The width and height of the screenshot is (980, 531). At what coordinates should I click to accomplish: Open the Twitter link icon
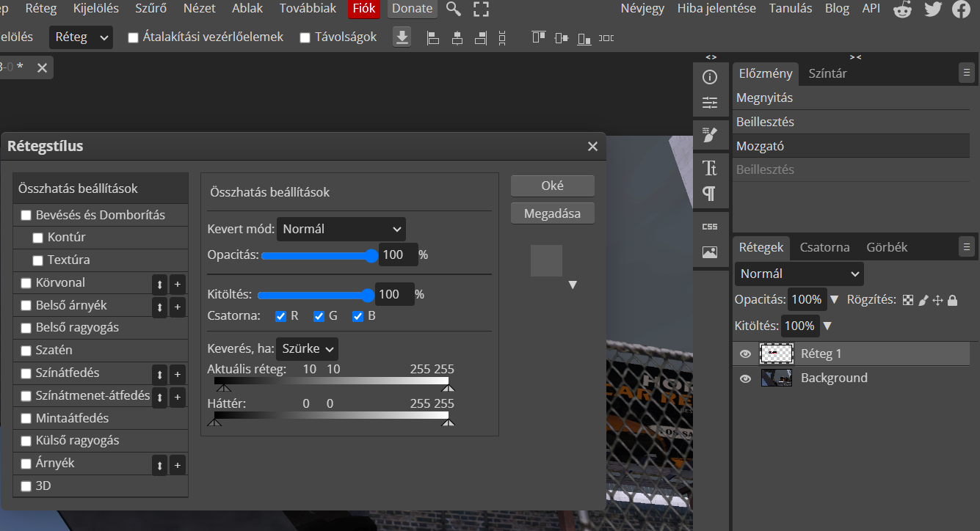tap(932, 9)
